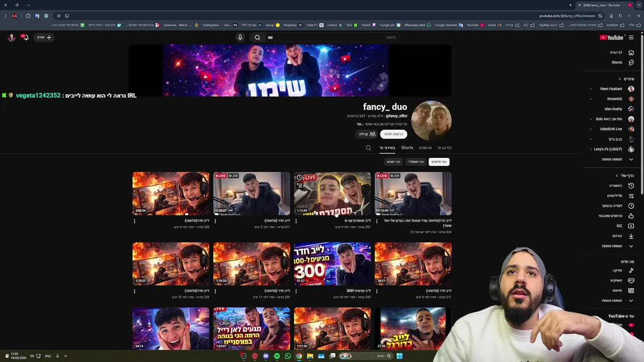Image resolution: width=644 pixels, height=362 pixels.
Task: Expand the your page section header chevron
Action: tap(617, 175)
